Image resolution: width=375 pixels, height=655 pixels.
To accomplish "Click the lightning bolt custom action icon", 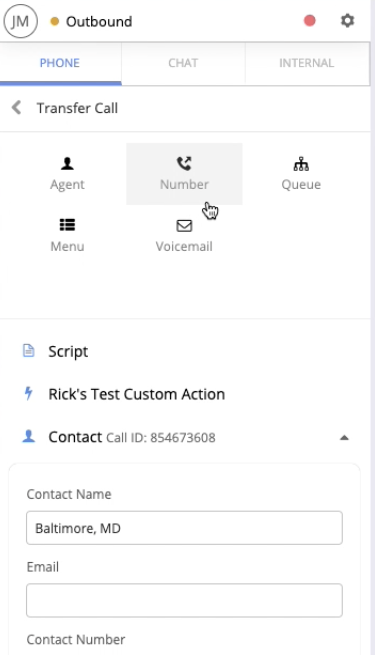I will tap(28, 394).
